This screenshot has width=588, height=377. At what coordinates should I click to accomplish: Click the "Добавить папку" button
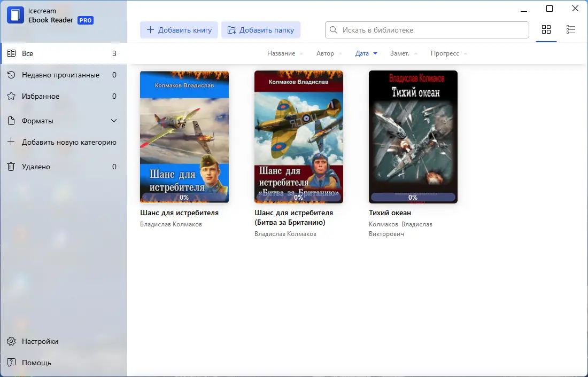(x=261, y=30)
